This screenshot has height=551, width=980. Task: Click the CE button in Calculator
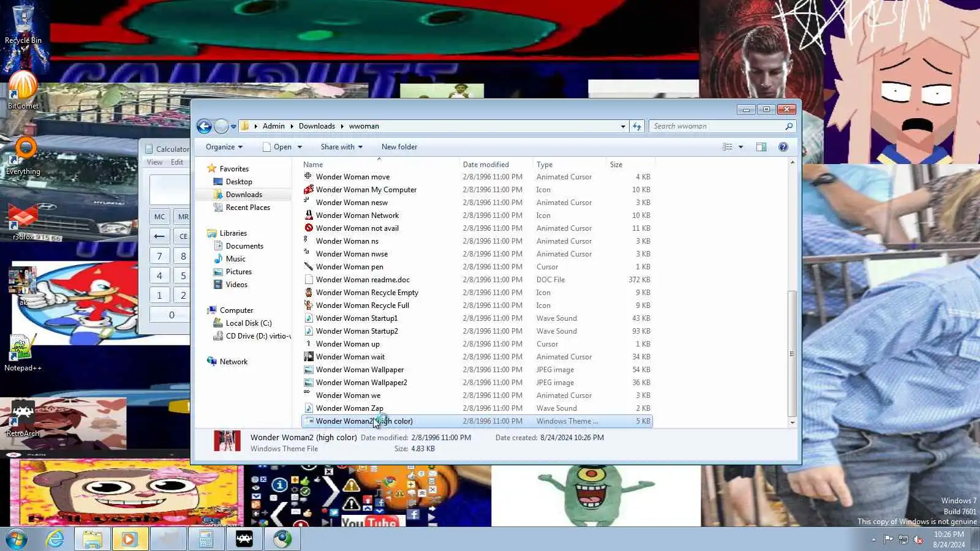click(x=182, y=236)
